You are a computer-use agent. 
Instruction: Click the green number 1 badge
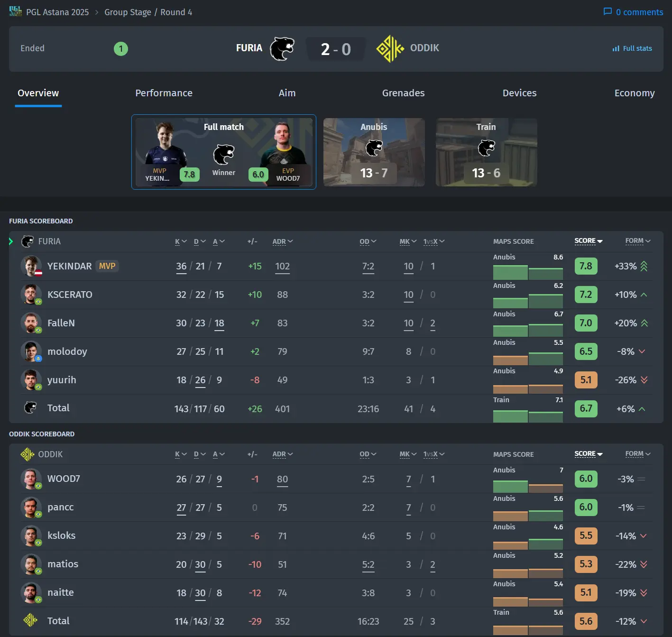121,48
